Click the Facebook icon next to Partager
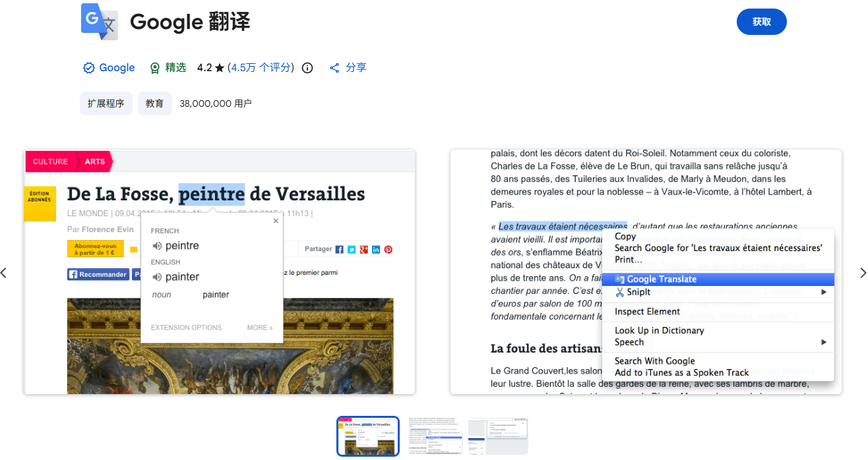Screen dimensions: 868x460 (339, 249)
